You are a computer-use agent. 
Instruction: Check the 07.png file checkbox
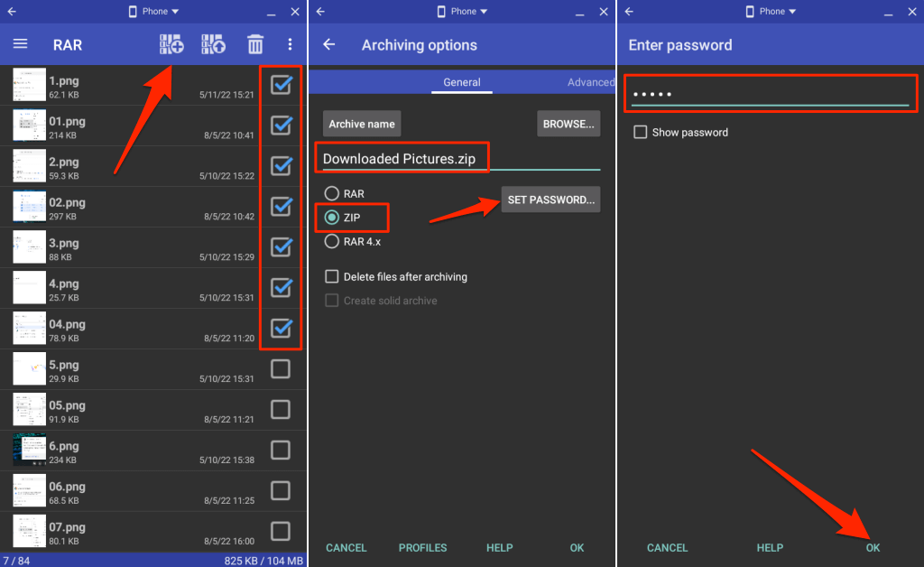(281, 531)
